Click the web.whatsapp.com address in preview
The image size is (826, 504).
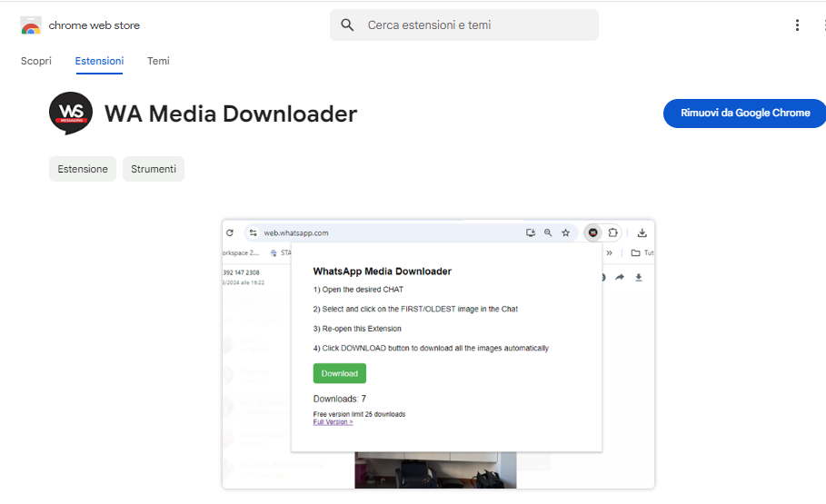click(x=296, y=232)
